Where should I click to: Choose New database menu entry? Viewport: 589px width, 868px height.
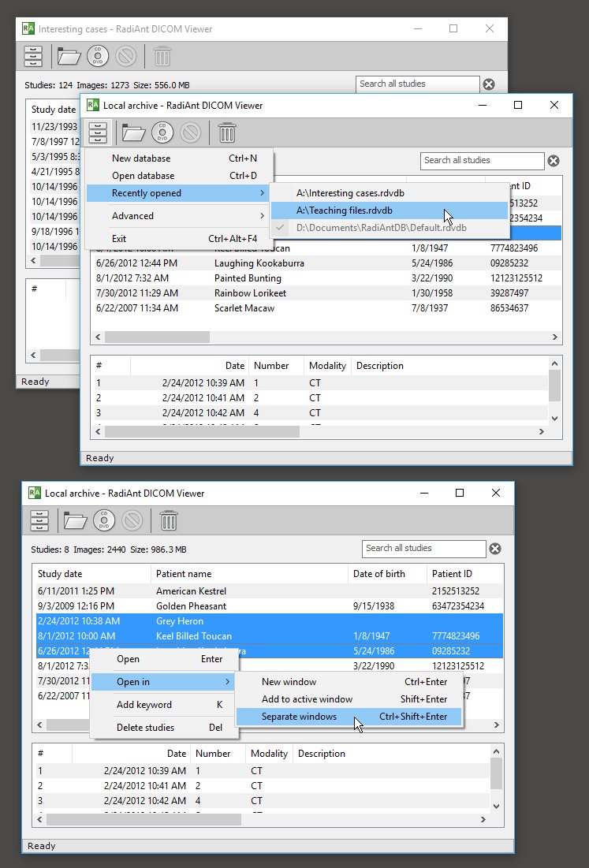179,158
